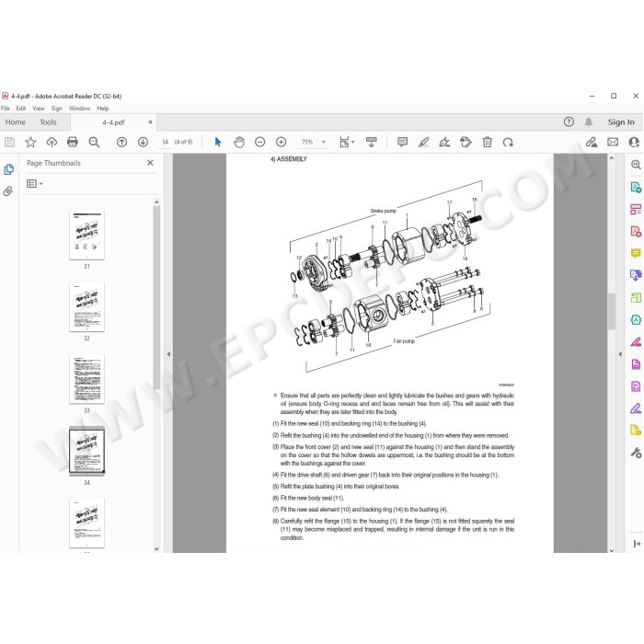Open the attachments paperclip panel

[x=8, y=191]
